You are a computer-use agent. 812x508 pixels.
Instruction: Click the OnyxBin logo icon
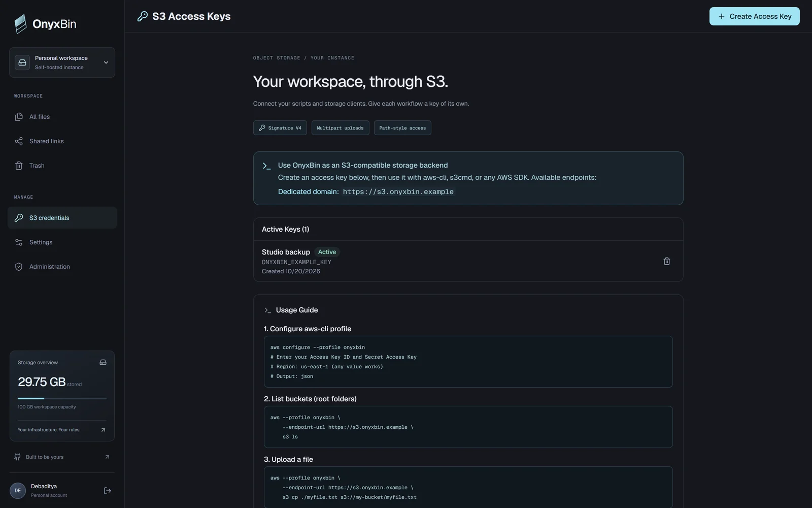(x=20, y=24)
